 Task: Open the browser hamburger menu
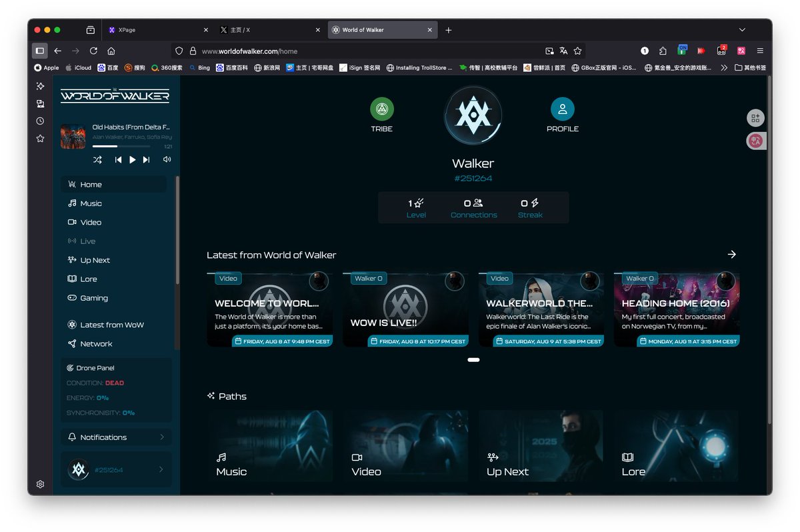pos(760,51)
